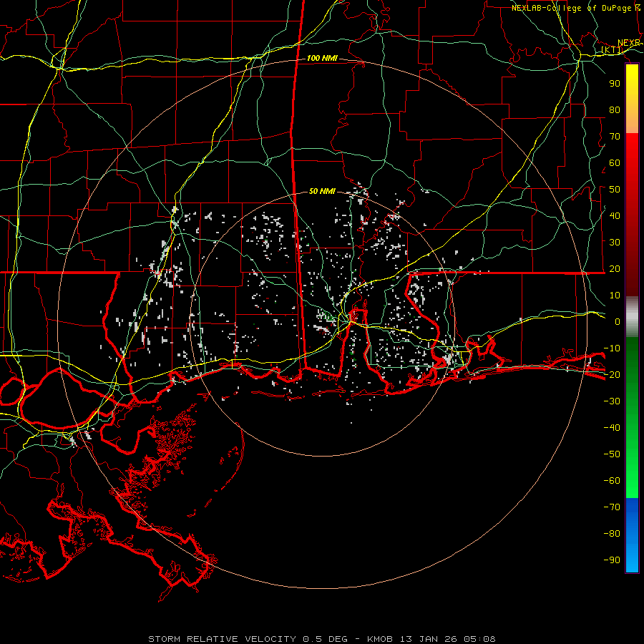Select the 40 value on velocity scale
644x644 pixels.
[x=615, y=215]
